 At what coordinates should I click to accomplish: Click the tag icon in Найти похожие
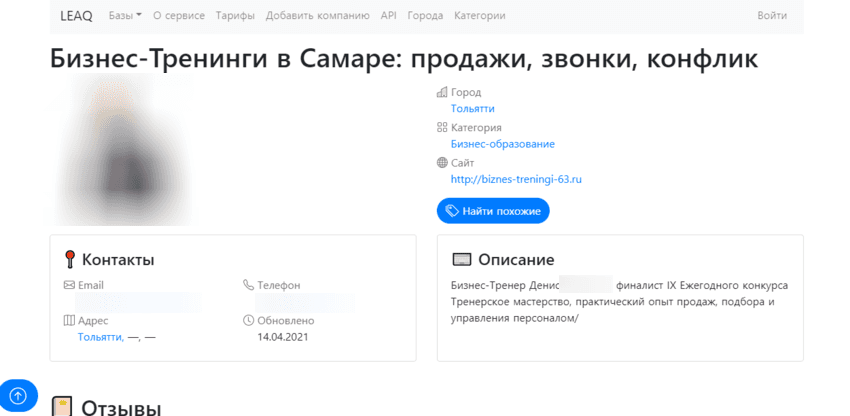pyautogui.click(x=452, y=211)
